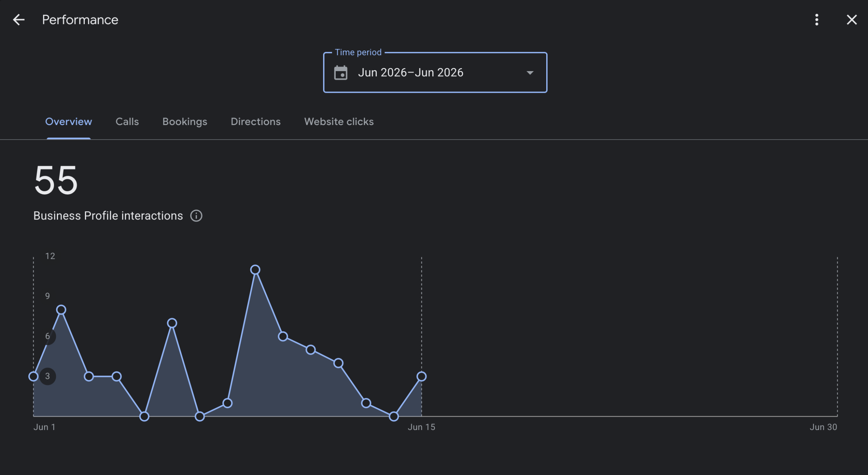This screenshot has width=868, height=475.
Task: Click the Jun 15 data point on chart
Action: coord(421,376)
